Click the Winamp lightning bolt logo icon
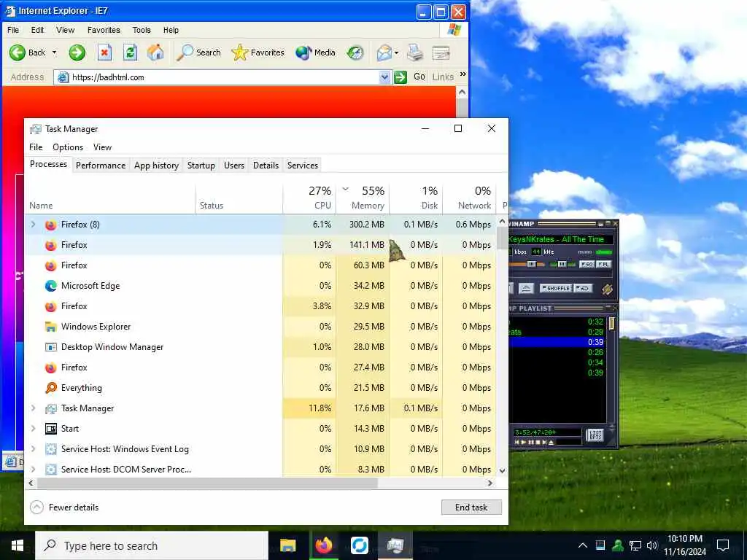 coord(607,289)
